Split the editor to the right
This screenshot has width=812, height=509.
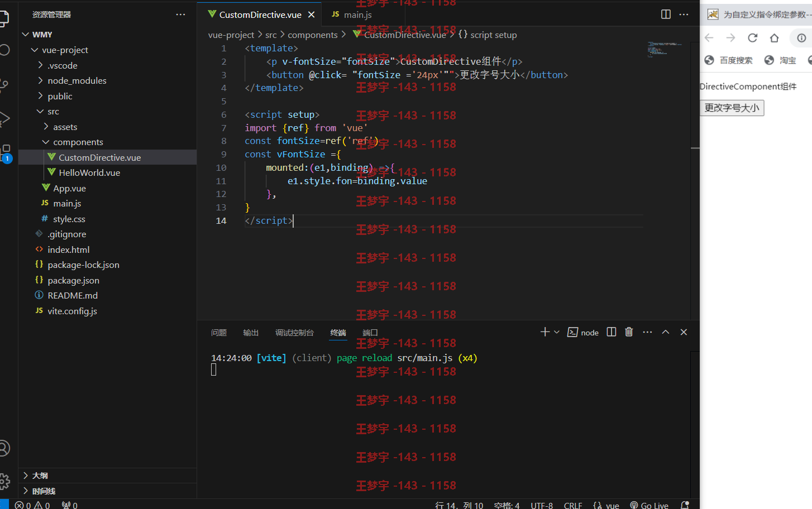tap(666, 15)
